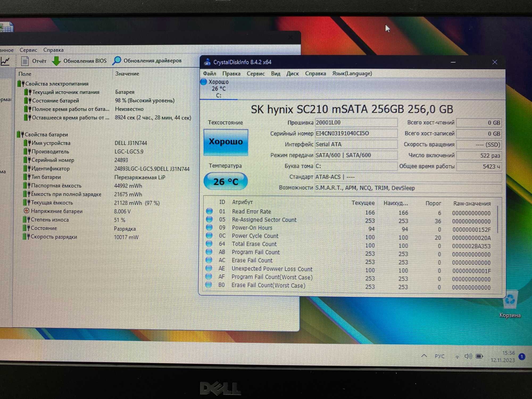The width and height of the screenshot is (532, 399).
Task: Select Свойства батареи tree group
Action: tap(43, 135)
